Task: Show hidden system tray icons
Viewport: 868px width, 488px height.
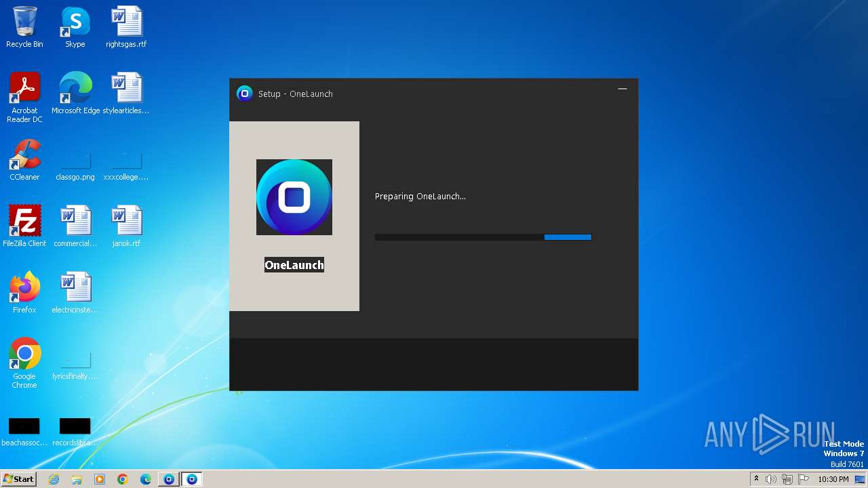Action: coord(756,479)
